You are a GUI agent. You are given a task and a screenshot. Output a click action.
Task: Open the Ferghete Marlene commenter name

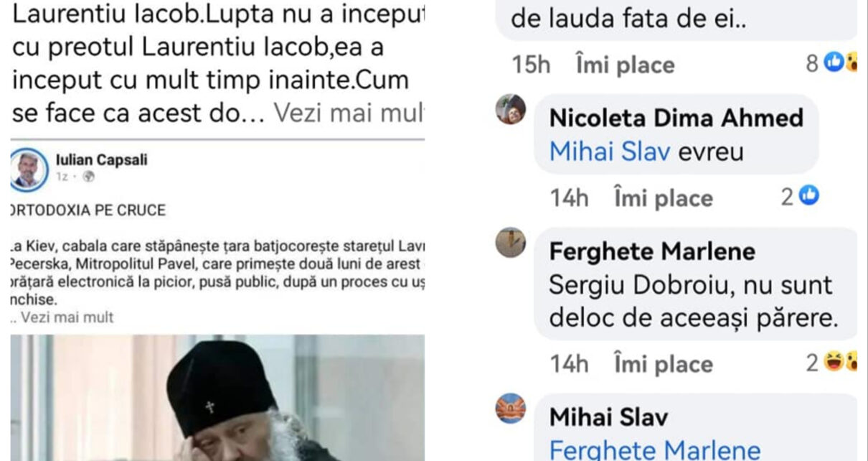652,251
